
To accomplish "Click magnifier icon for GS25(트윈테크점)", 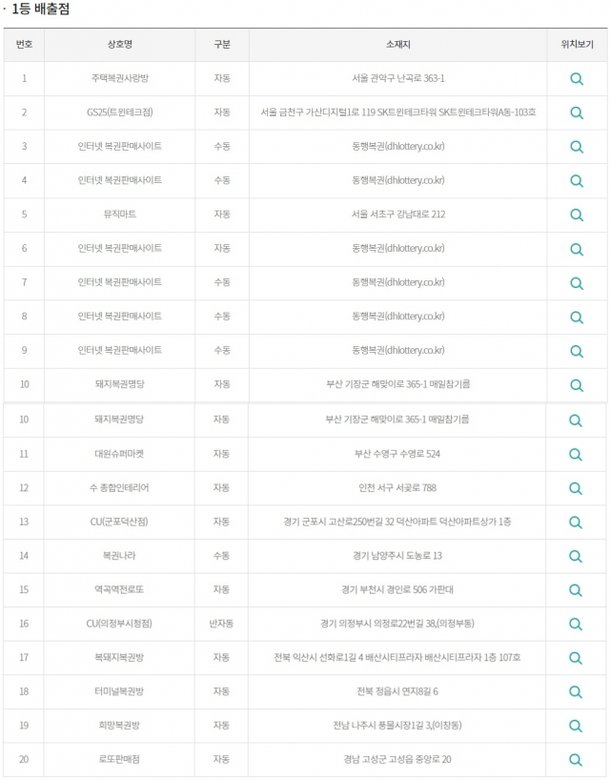I will 576,113.
